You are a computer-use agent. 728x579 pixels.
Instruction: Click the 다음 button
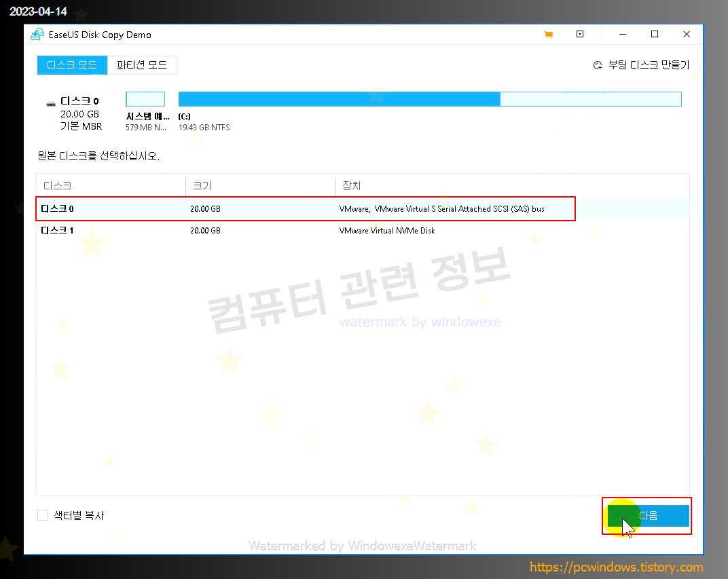pyautogui.click(x=648, y=515)
